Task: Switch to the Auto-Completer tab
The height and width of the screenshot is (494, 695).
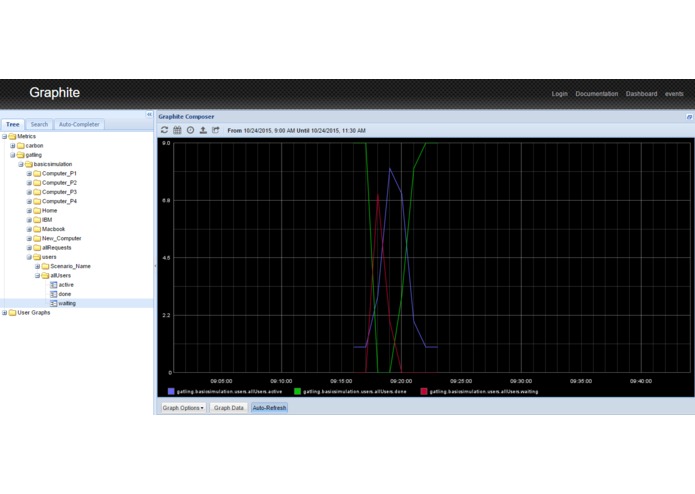Action: (79, 124)
